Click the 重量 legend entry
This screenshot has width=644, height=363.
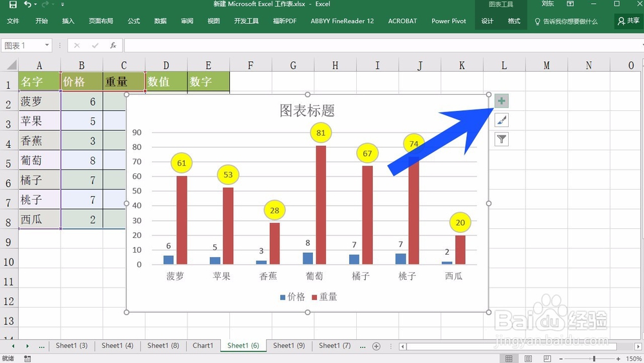pyautogui.click(x=324, y=297)
